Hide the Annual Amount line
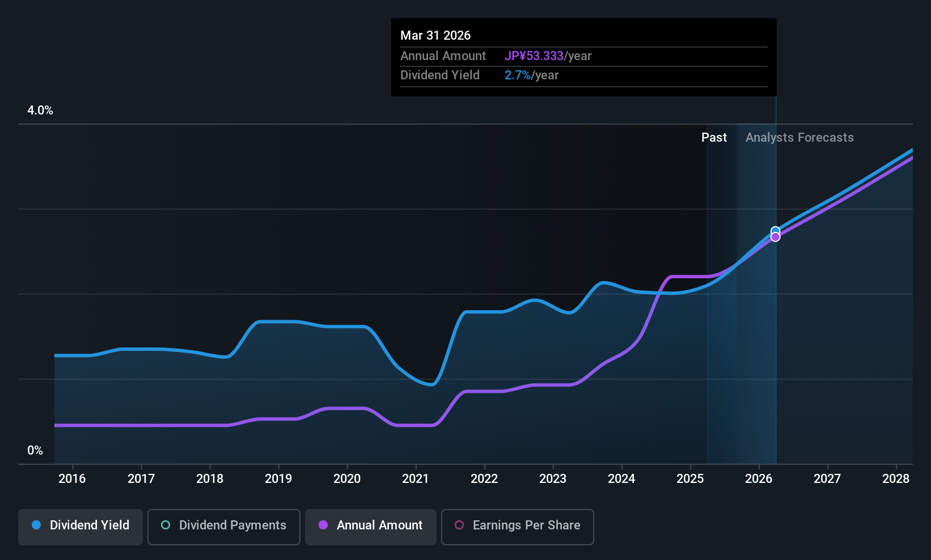 click(370, 527)
